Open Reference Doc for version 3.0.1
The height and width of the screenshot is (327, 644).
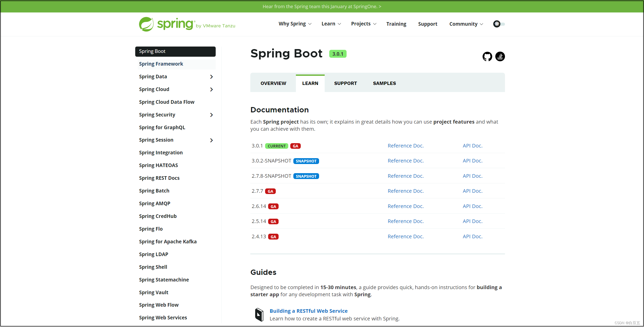tap(405, 145)
